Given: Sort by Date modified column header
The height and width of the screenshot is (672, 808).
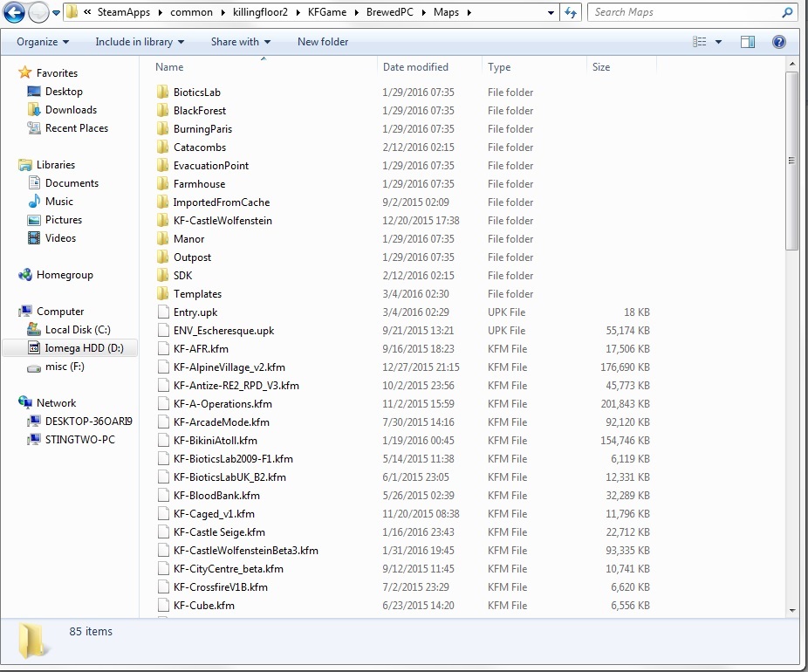Looking at the screenshot, I should click(x=415, y=67).
